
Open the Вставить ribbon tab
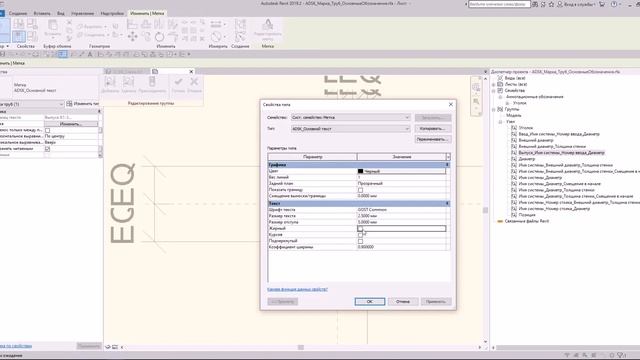click(42, 13)
